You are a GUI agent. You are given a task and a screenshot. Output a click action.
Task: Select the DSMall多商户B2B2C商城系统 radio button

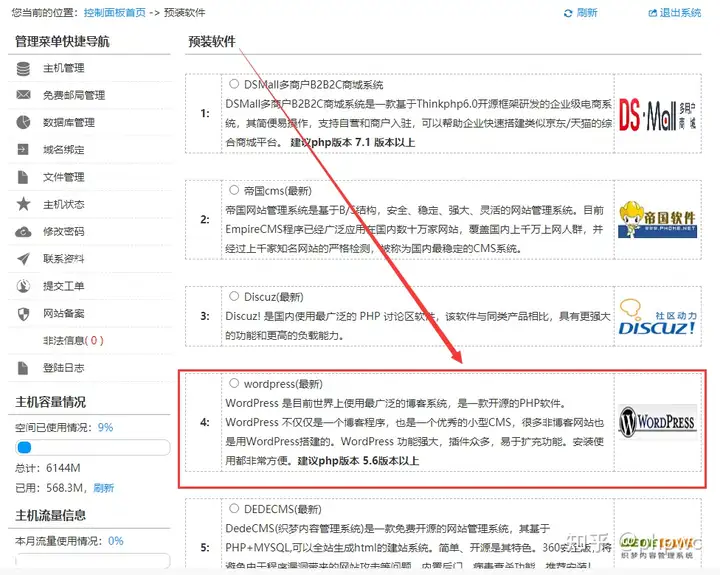tap(234, 84)
